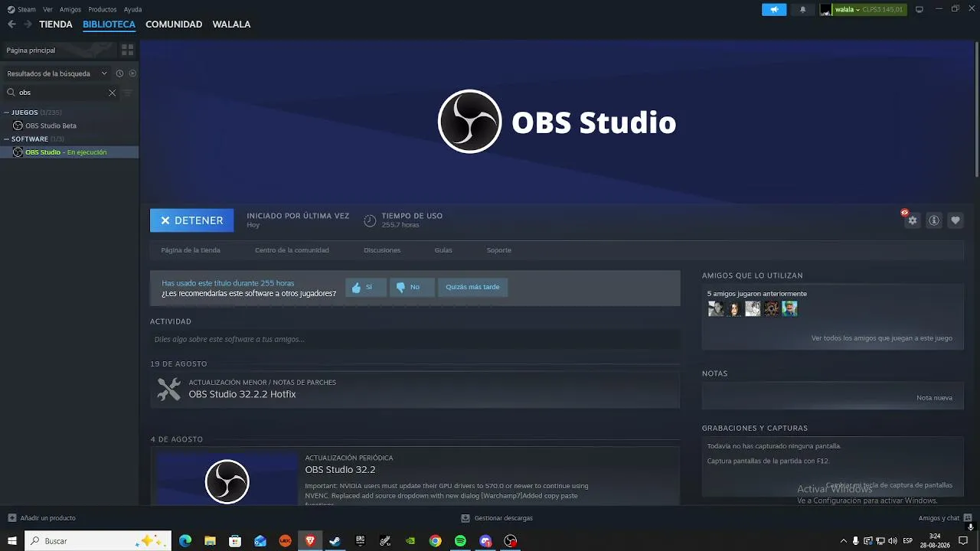Open OBS Studio settings gear
Image resolution: width=980 pixels, height=551 pixels.
click(912, 220)
